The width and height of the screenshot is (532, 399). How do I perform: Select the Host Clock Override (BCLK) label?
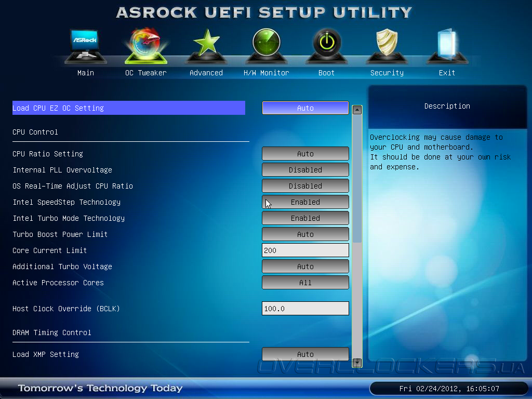click(x=66, y=309)
